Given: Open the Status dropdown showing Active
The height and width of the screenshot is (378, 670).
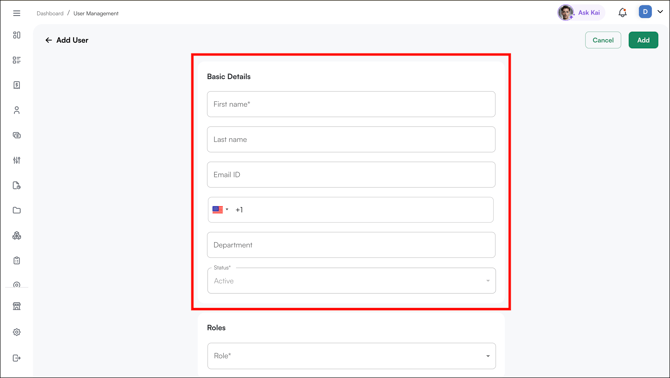Looking at the screenshot, I should (351, 281).
